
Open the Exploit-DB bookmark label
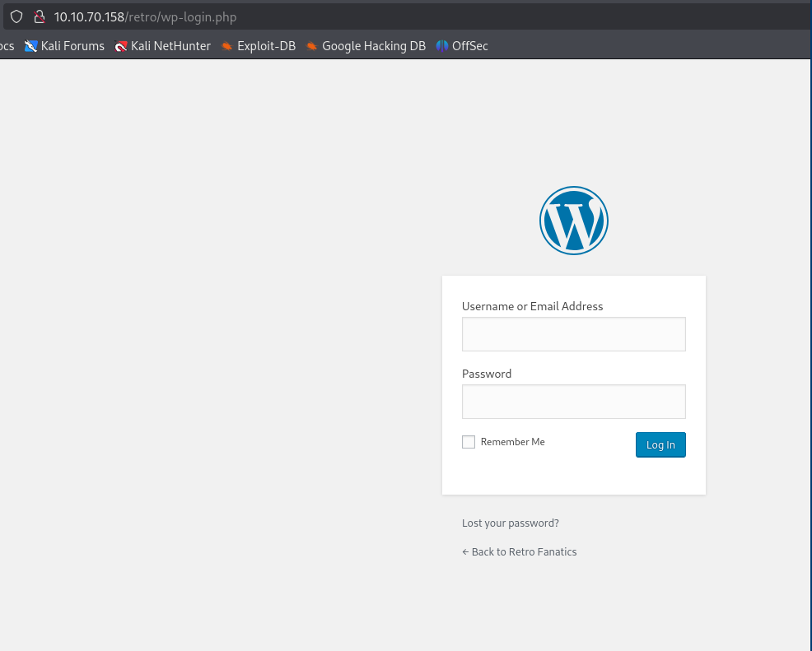click(x=266, y=46)
